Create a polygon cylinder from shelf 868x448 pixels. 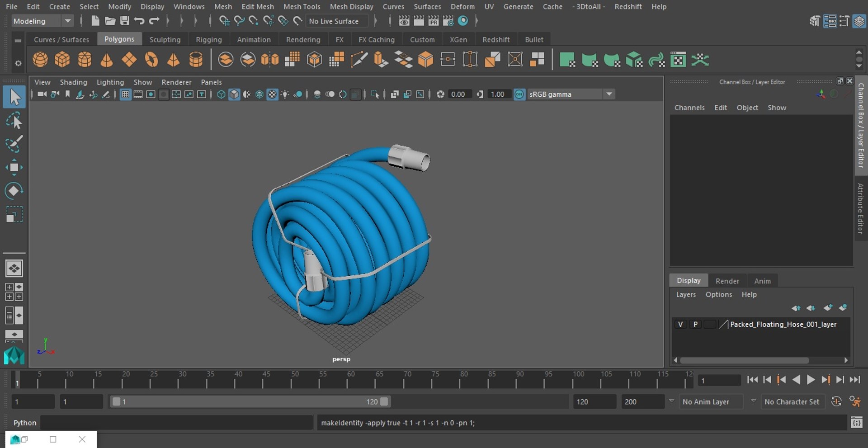(x=85, y=60)
